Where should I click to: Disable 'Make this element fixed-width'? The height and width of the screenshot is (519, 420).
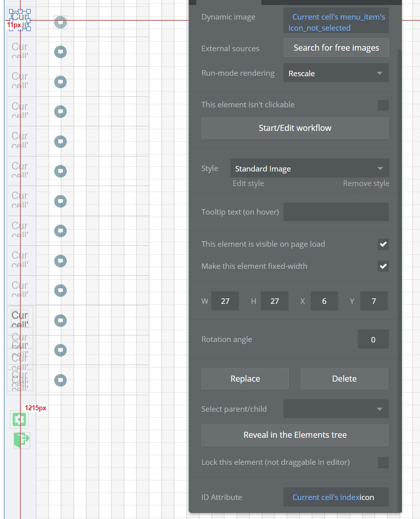click(383, 266)
